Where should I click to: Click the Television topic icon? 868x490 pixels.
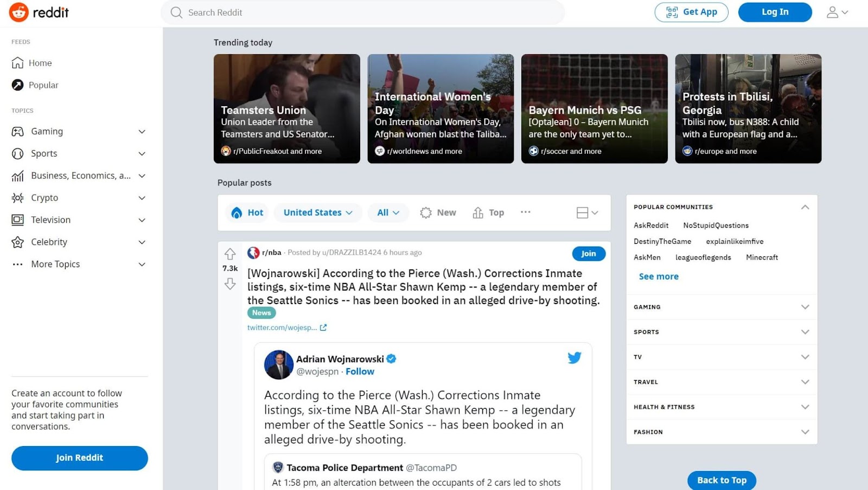point(17,220)
